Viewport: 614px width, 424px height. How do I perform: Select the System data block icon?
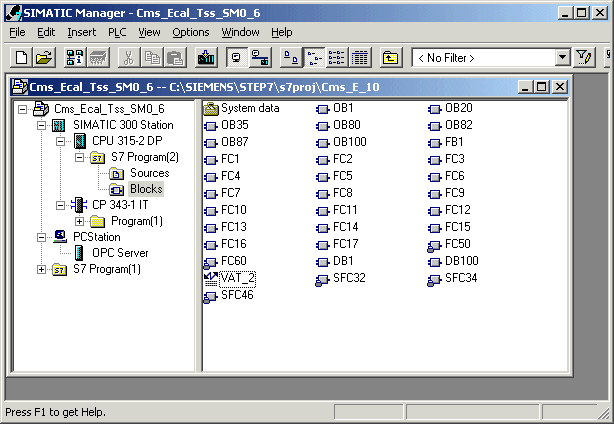coord(211,109)
